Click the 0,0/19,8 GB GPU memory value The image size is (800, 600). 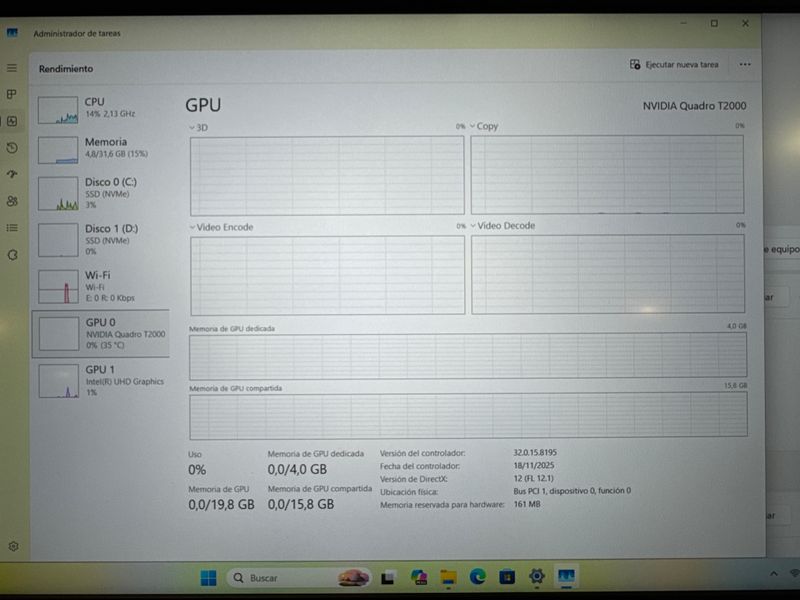(221, 505)
